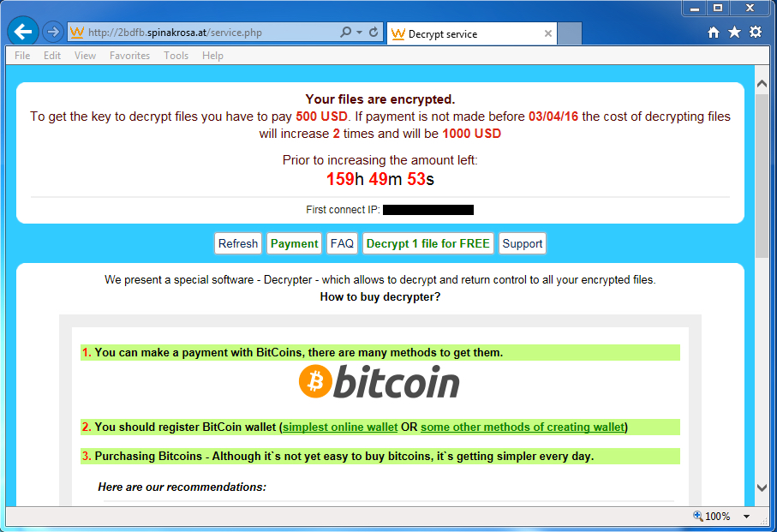
Task: Click the reload icon in the address bar
Action: point(374,33)
